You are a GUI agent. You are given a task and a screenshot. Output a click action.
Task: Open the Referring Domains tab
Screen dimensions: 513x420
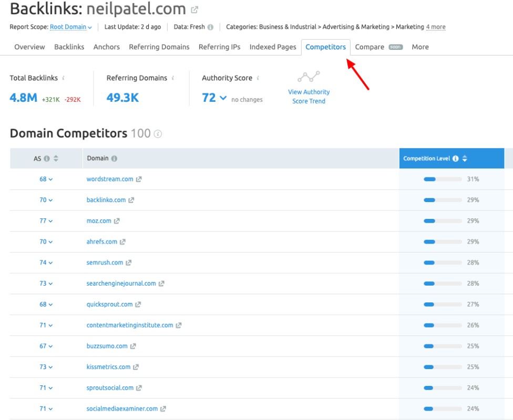pos(159,47)
